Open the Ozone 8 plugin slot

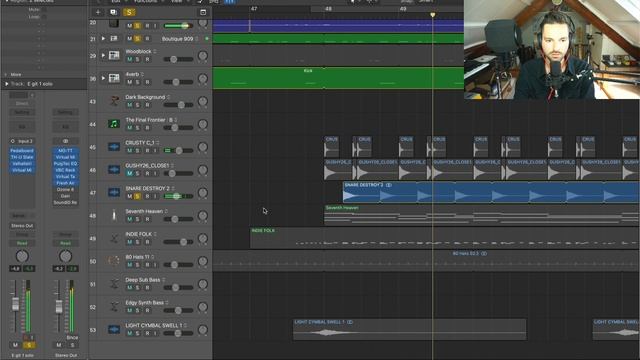coord(65,190)
